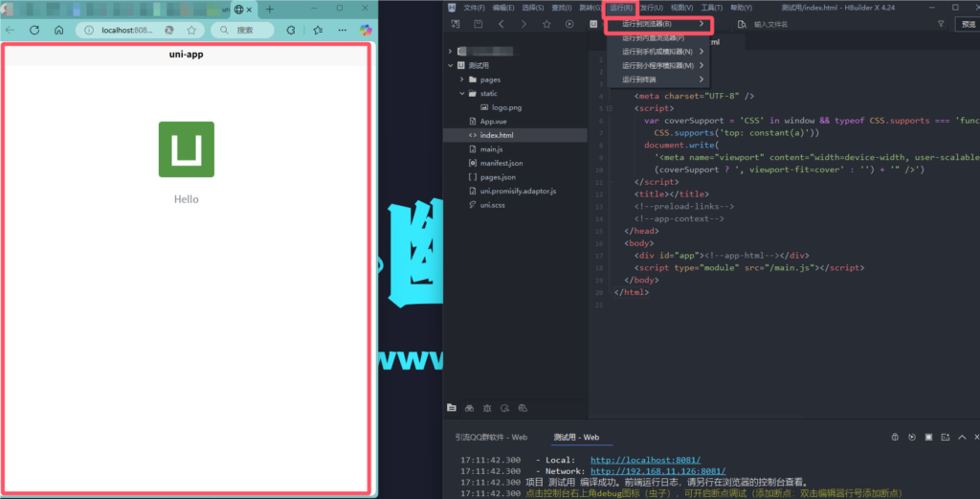Screen dimensions: 980x499
Task: Click rerun icon in console header
Action: click(x=912, y=437)
